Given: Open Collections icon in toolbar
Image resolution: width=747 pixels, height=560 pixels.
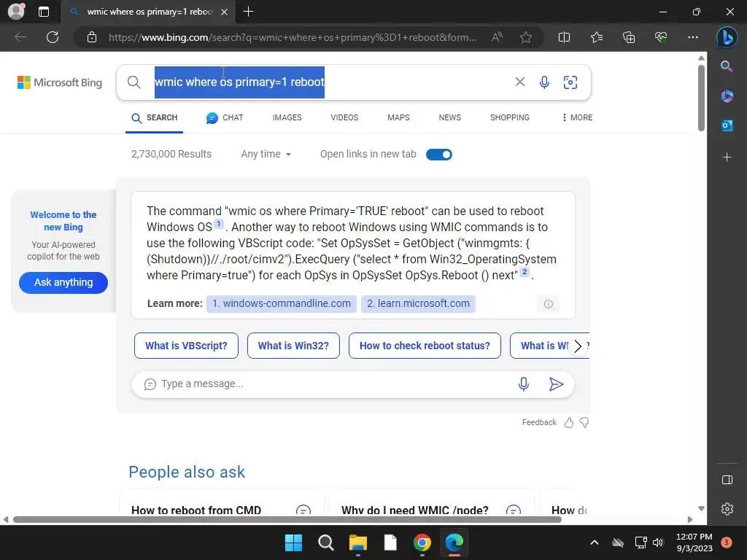Looking at the screenshot, I should 629,37.
